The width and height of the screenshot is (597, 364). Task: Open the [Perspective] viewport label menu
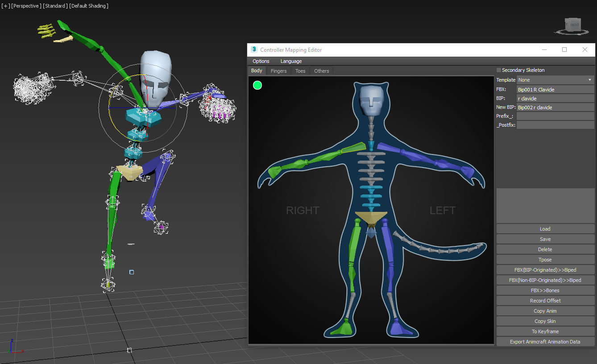26,6
